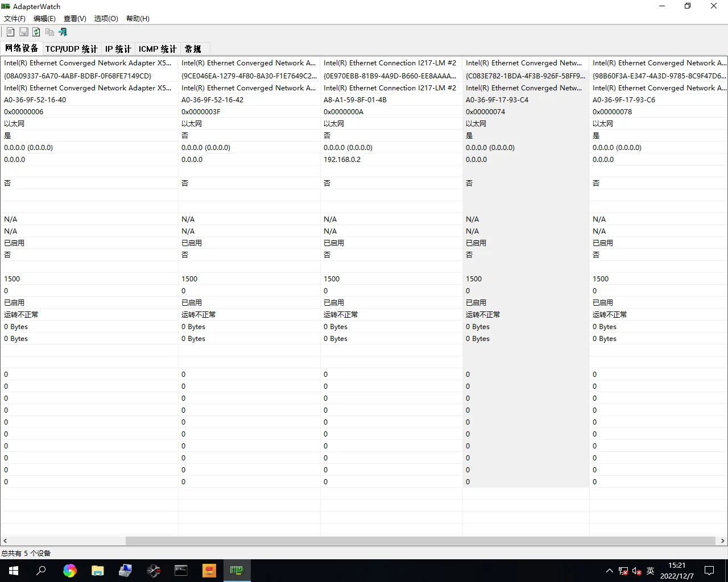Click the IP address 192.168.0.2 cell
728x582 pixels.
(x=342, y=160)
